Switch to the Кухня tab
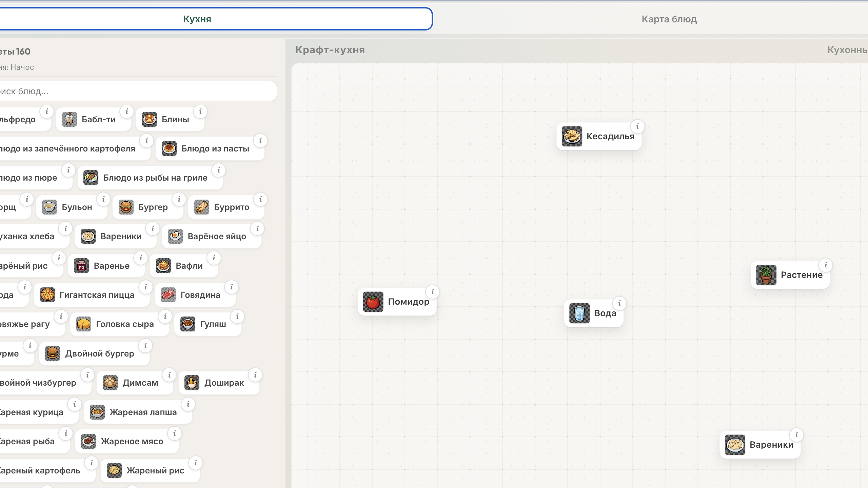The width and height of the screenshot is (868, 488). pyautogui.click(x=197, y=19)
